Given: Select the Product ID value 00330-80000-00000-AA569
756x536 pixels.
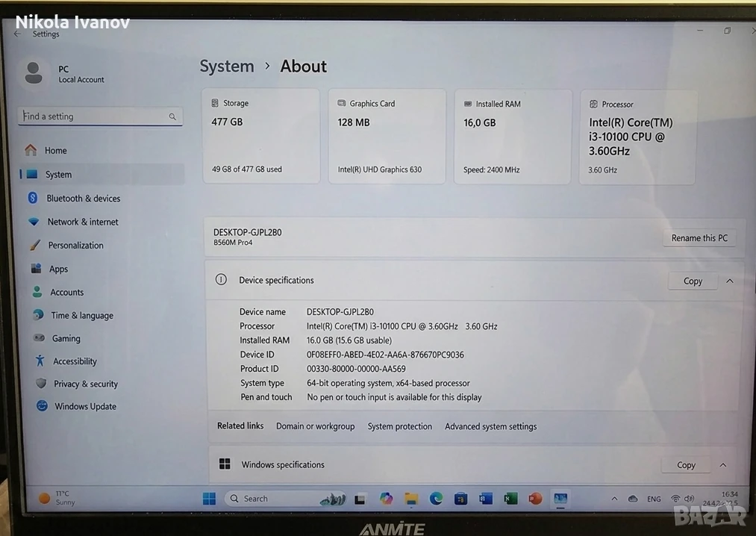Looking at the screenshot, I should pyautogui.click(x=356, y=369).
